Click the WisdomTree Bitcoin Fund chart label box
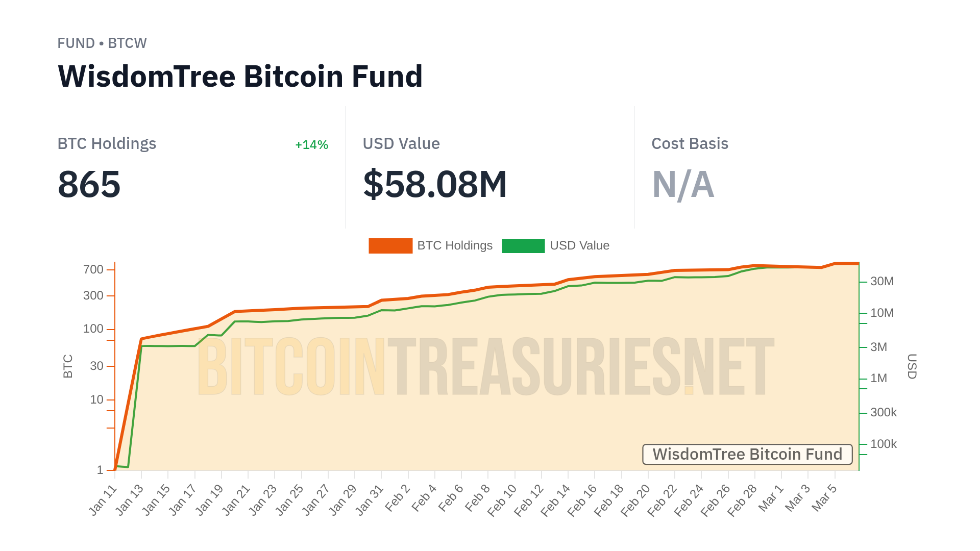The image size is (980, 551). 747,454
